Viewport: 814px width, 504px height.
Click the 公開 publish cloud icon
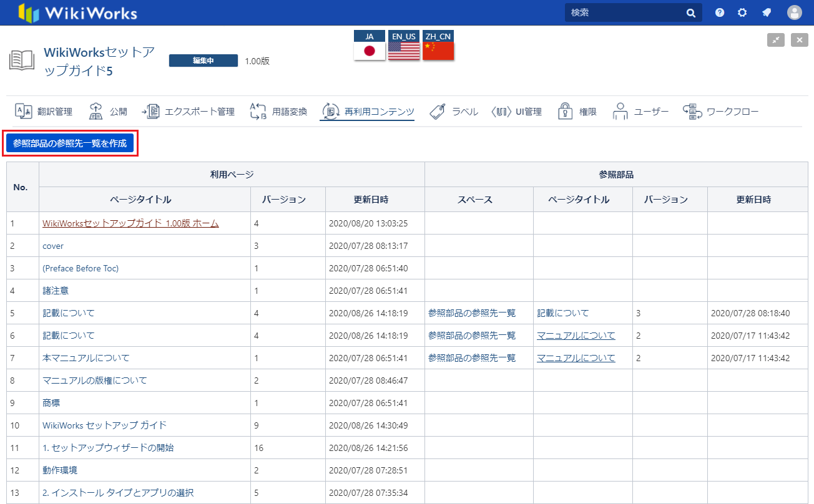pyautogui.click(x=96, y=111)
